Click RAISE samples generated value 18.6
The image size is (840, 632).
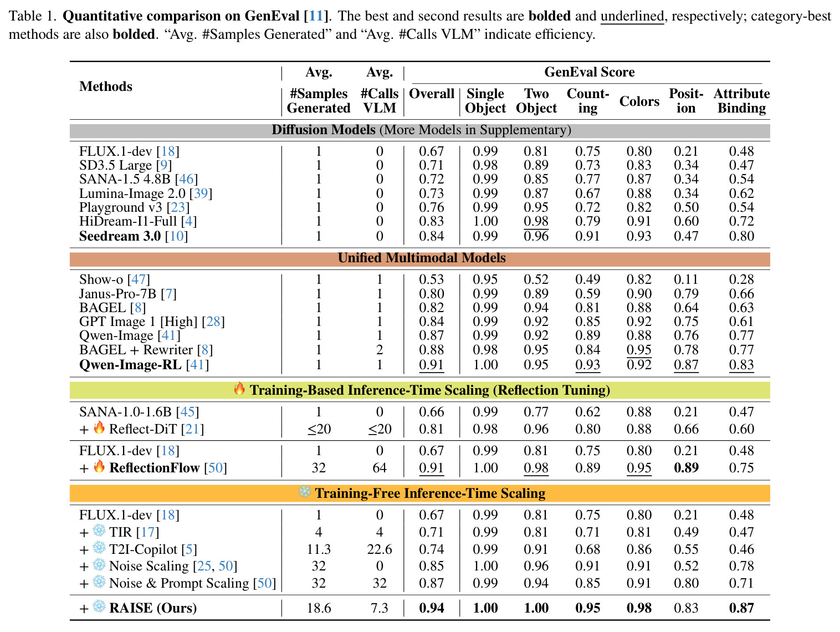tap(319, 608)
